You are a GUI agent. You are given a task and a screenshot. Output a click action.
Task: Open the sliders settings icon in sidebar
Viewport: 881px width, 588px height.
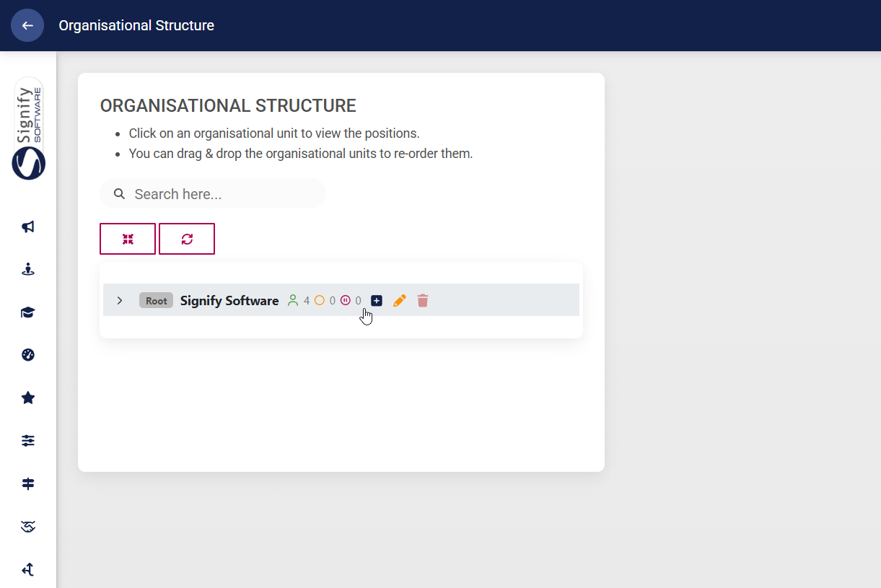(x=27, y=440)
